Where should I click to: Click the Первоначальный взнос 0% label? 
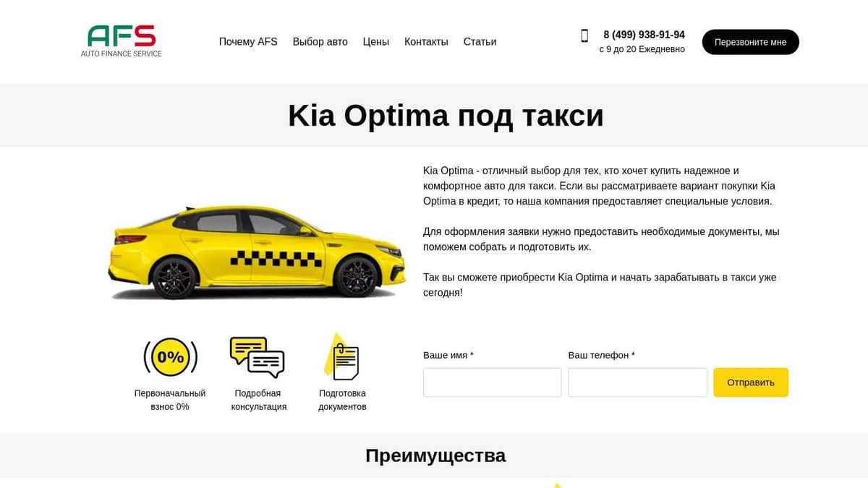[170, 400]
